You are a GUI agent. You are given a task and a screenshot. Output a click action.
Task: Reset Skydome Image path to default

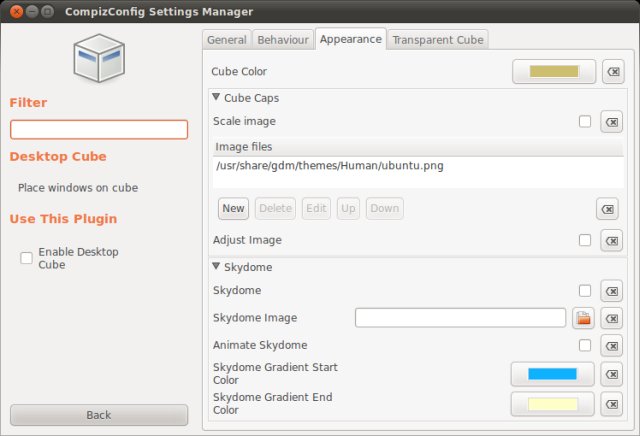point(611,318)
